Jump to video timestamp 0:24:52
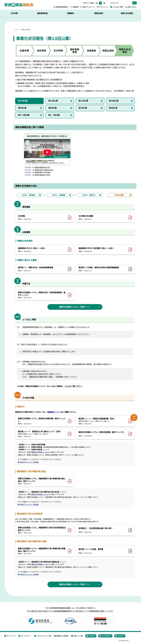The width and height of the screenshot is (141, 644). pyautogui.click(x=28, y=175)
